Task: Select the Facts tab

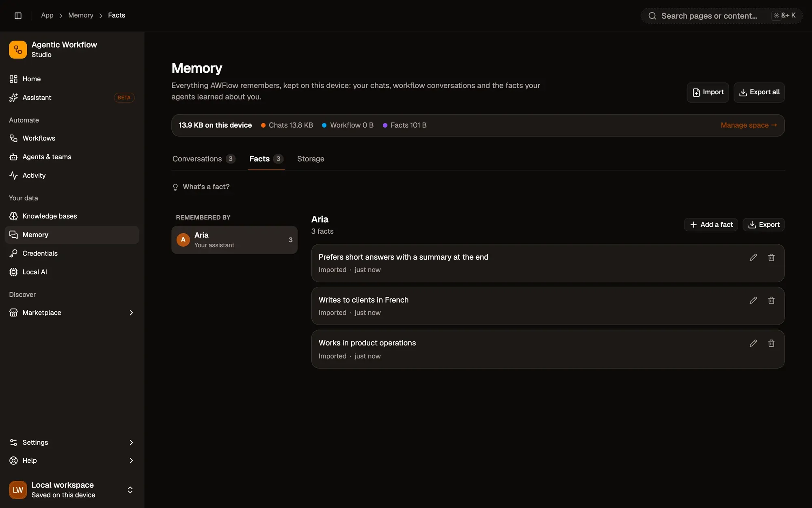Action: (266, 159)
